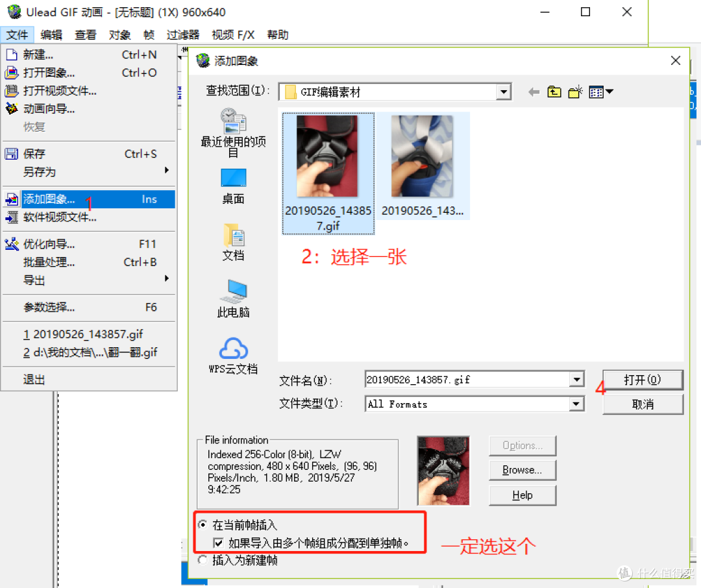Uncheck the 分配到单独帧 checkbox
The height and width of the screenshot is (588, 701).
[x=219, y=543]
